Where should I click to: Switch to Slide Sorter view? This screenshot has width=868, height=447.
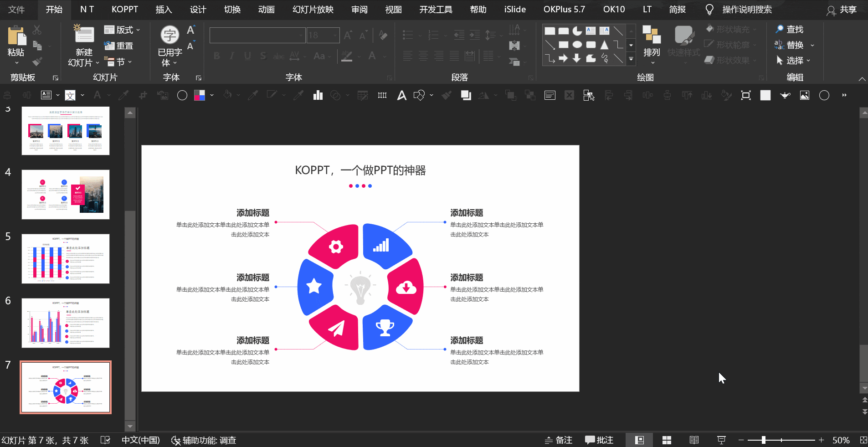pos(667,440)
